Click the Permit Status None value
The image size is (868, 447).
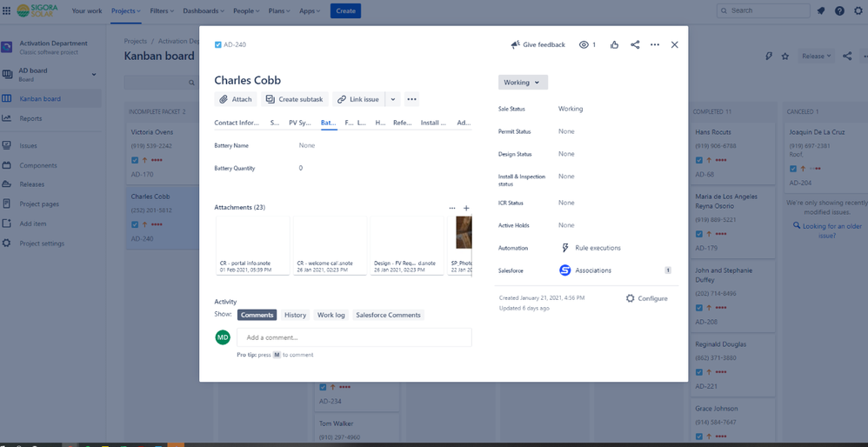[x=566, y=131]
